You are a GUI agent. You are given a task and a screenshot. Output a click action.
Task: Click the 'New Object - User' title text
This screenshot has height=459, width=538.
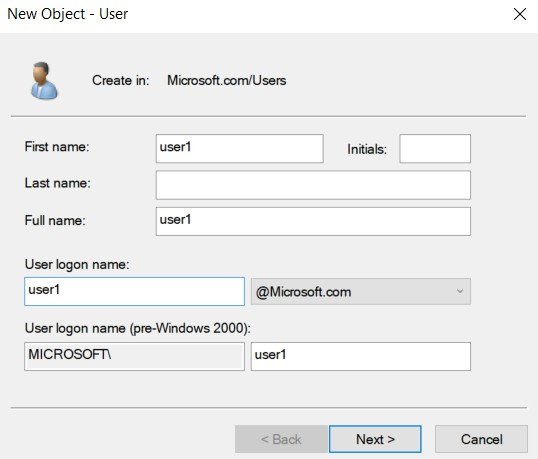pyautogui.click(x=68, y=14)
